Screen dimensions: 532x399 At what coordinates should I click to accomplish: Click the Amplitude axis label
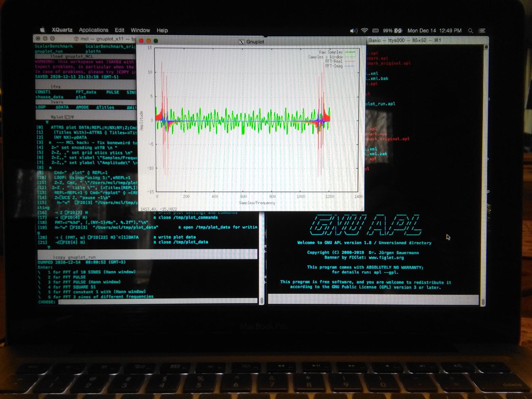click(142, 121)
